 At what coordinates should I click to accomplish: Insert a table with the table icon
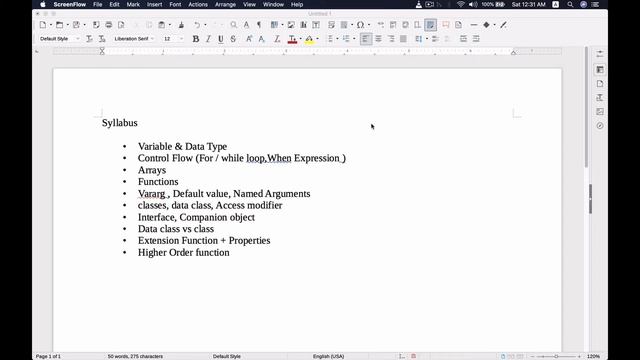(274, 25)
